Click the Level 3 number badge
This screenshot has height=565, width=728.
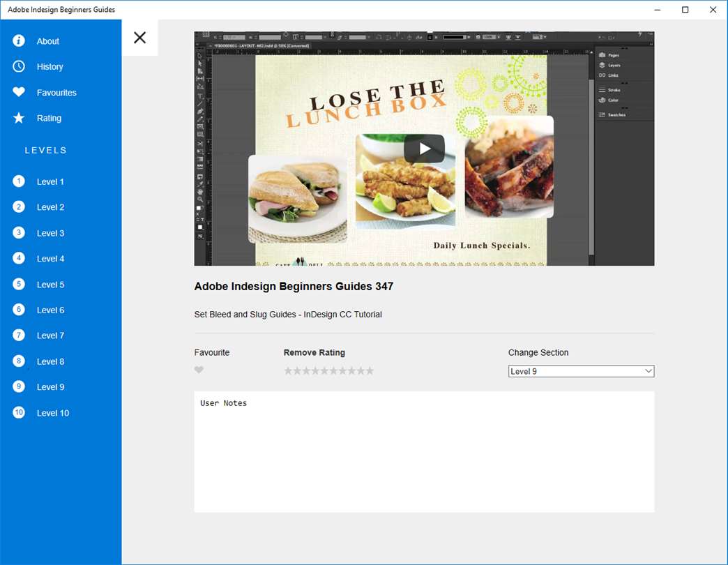tap(19, 232)
